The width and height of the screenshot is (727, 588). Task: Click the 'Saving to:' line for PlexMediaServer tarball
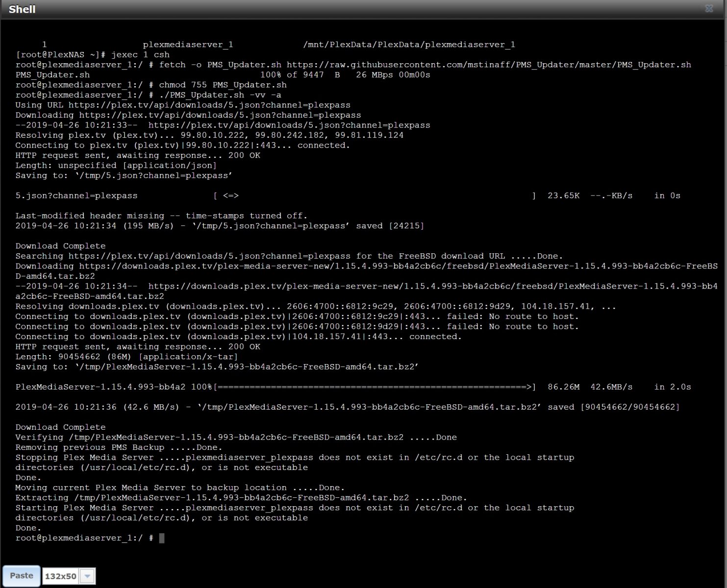(217, 367)
